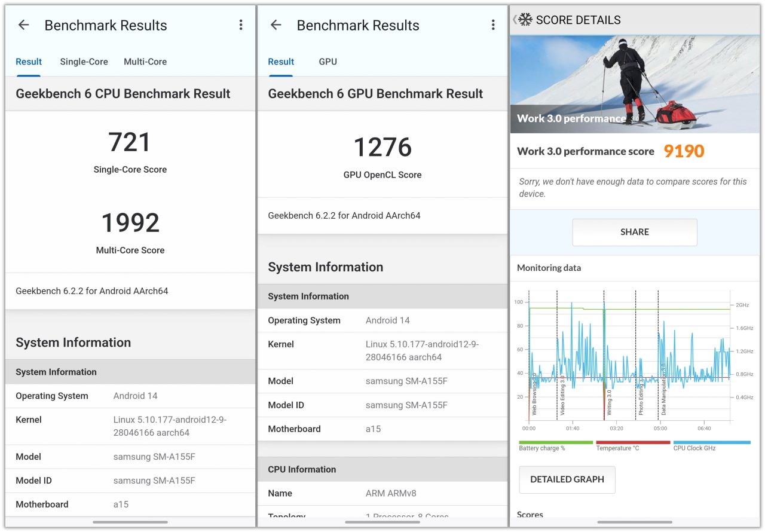
Task: Click Geekbench 6.2.2 version text in CPU screen
Action: click(x=92, y=291)
